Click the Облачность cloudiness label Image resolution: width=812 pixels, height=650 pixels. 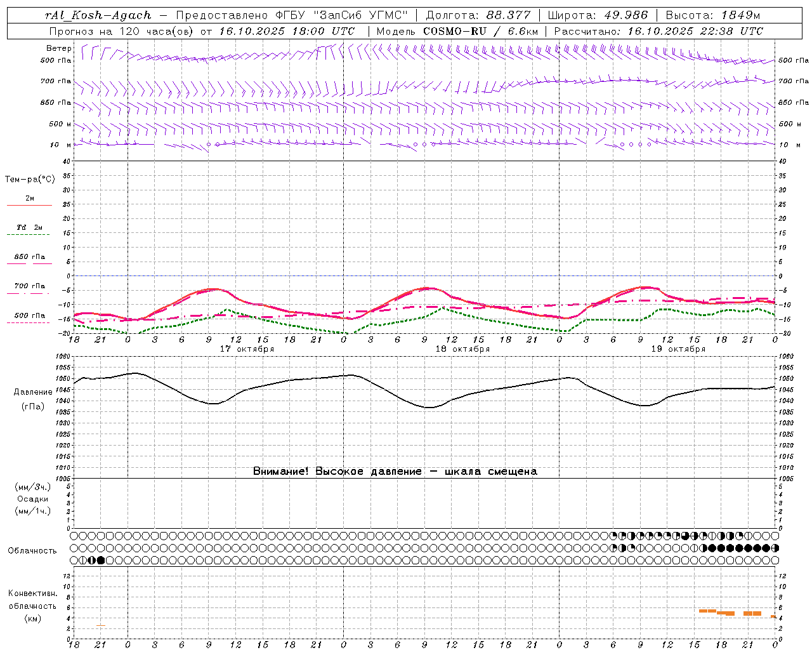click(x=32, y=550)
